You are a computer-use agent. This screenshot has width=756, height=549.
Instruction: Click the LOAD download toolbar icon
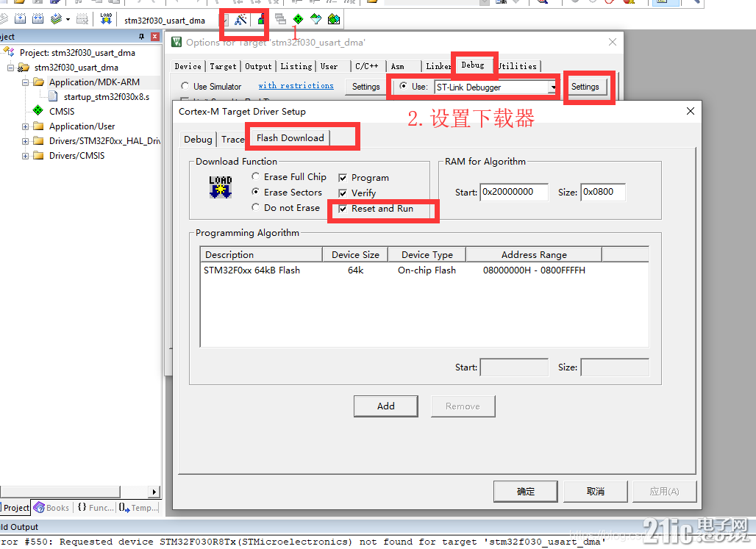[106, 19]
